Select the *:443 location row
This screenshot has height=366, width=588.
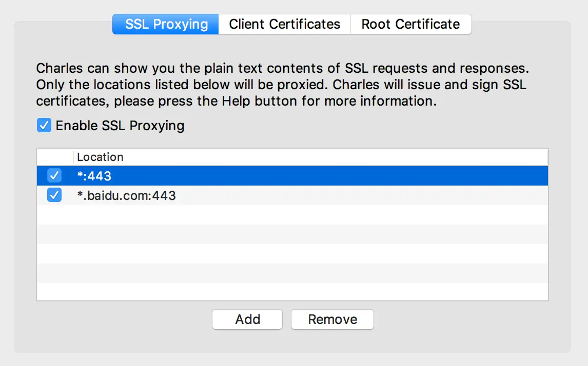click(x=292, y=176)
